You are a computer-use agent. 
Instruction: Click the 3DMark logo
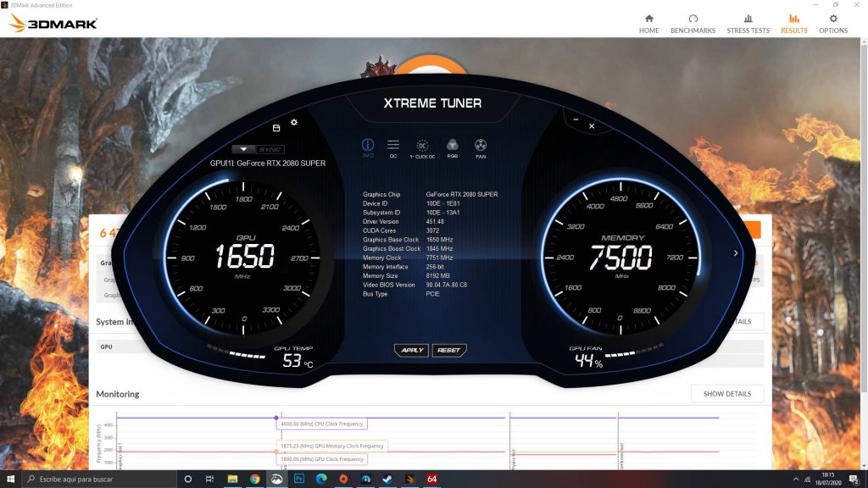tap(53, 23)
